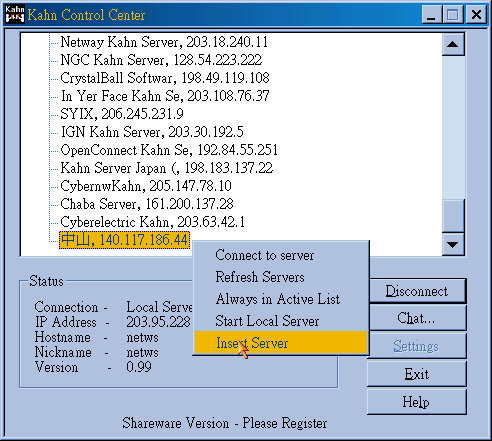Select Cyberelectric Kahn, 203.63.42.1
This screenshot has width=492, height=441.
(152, 222)
